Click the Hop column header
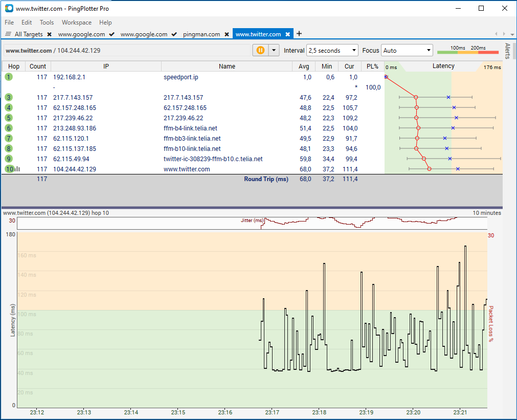517x420 pixels. tap(13, 67)
